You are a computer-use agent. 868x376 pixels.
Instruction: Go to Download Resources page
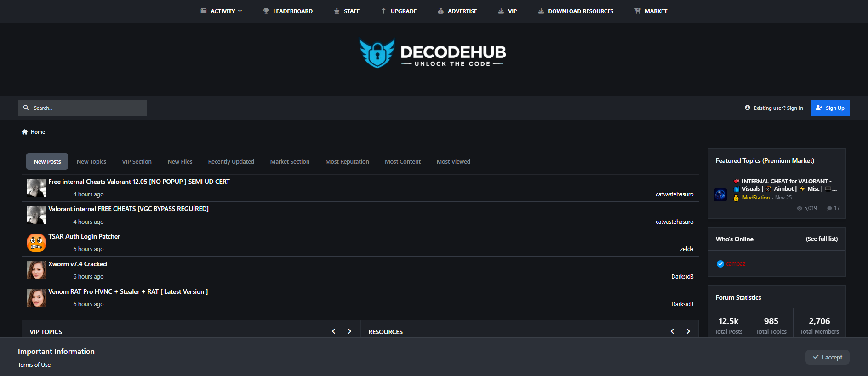click(x=576, y=11)
